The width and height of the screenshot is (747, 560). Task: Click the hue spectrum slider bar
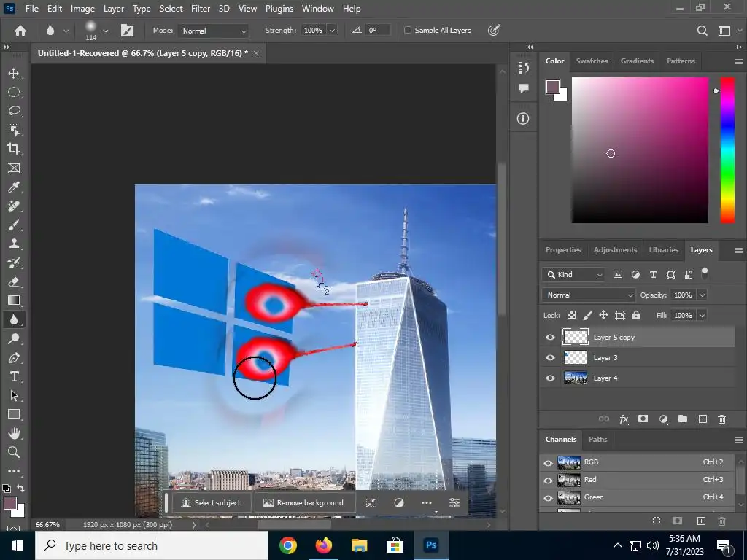[x=727, y=150]
